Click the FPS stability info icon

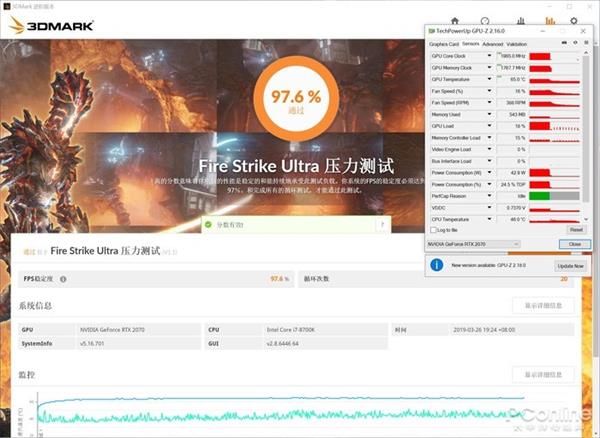[63, 279]
